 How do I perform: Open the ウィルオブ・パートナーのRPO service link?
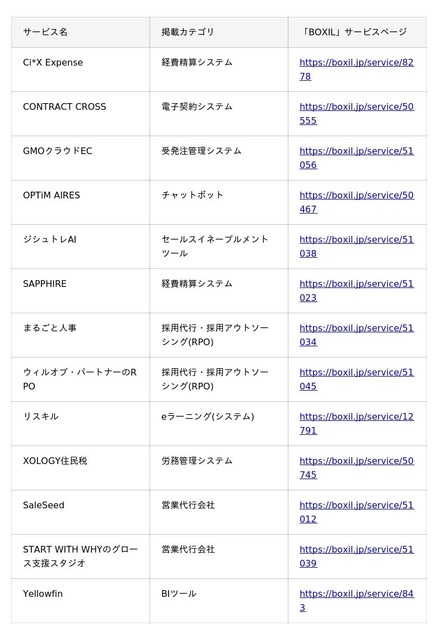356,379
